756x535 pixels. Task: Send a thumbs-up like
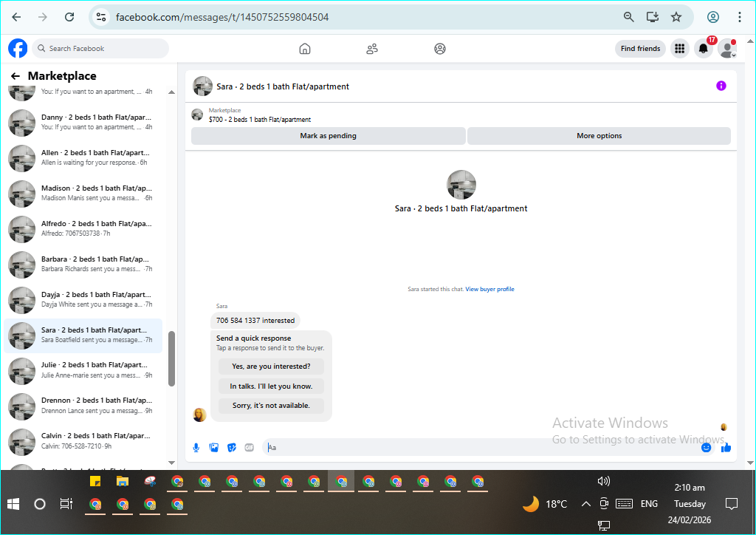(726, 448)
